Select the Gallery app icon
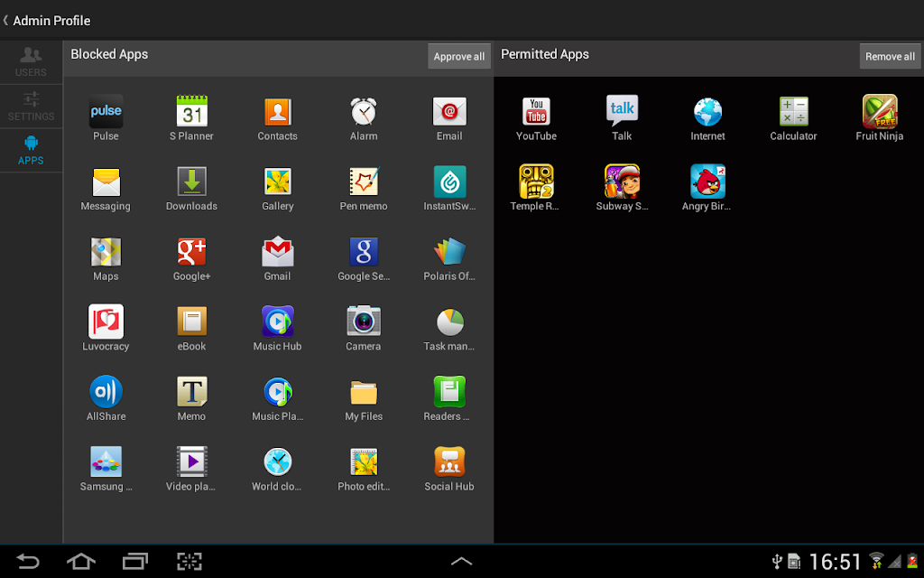924x578 pixels. click(x=278, y=182)
